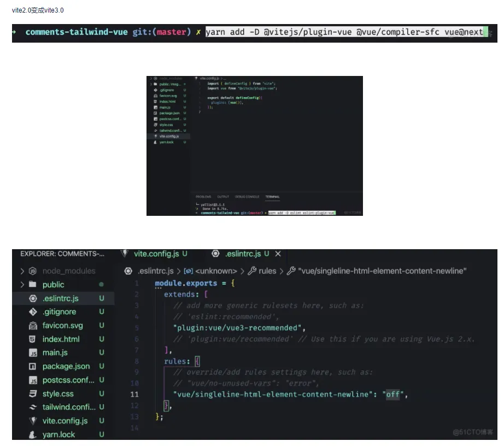Click "plugin:vue/vue3-recommended" string in editor
This screenshot has height=447, width=504.
point(237,328)
